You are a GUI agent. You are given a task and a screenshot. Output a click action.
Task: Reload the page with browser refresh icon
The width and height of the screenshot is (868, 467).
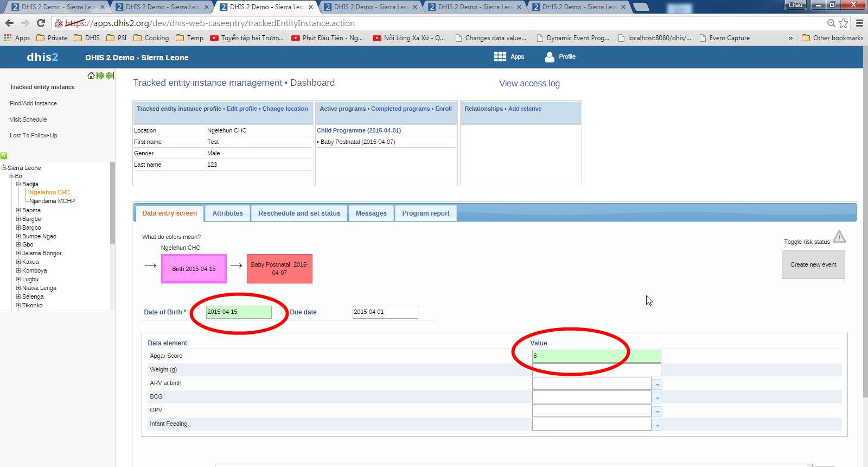(x=41, y=23)
